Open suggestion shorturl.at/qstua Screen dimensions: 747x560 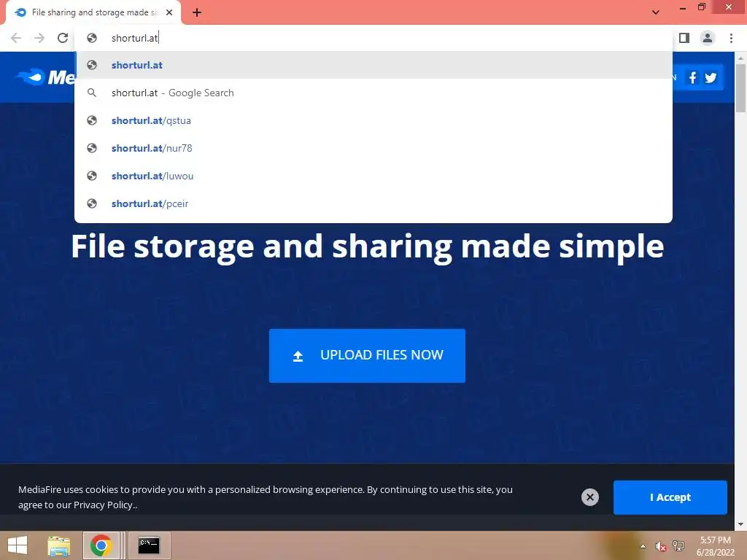(x=373, y=120)
